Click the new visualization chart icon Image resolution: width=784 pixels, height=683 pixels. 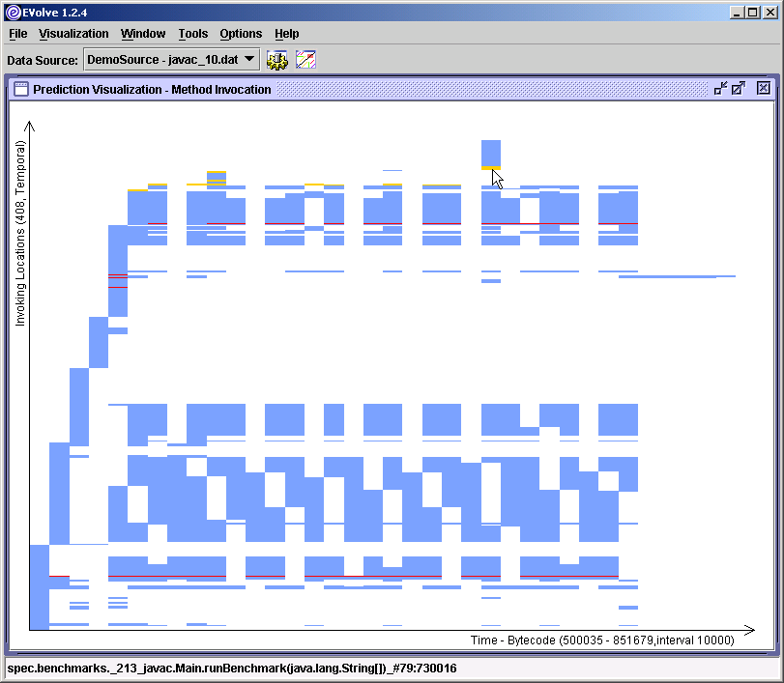point(305,60)
